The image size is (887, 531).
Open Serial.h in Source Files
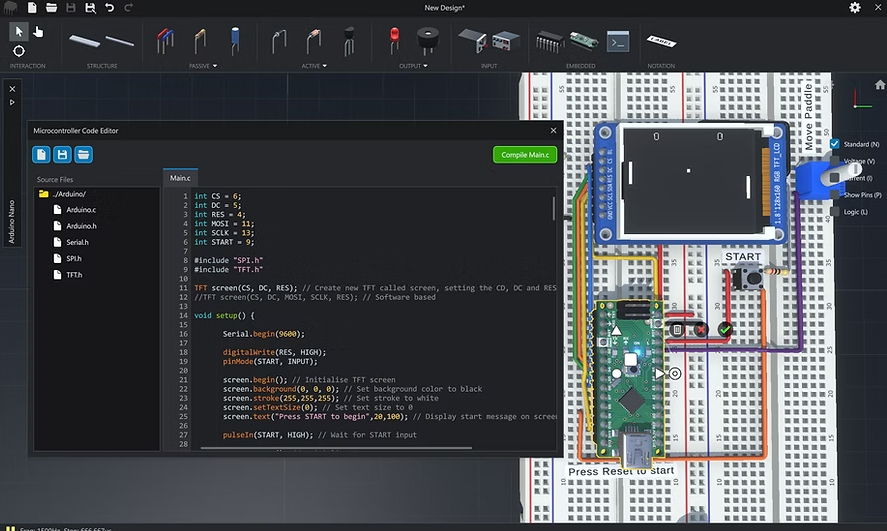click(x=77, y=242)
